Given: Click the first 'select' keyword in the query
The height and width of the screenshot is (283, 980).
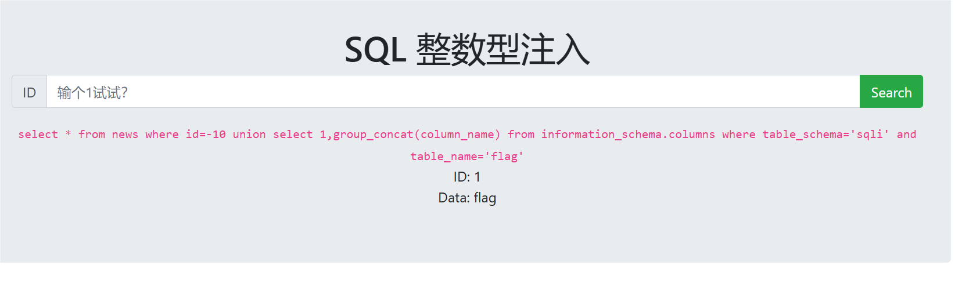Looking at the screenshot, I should [x=38, y=135].
